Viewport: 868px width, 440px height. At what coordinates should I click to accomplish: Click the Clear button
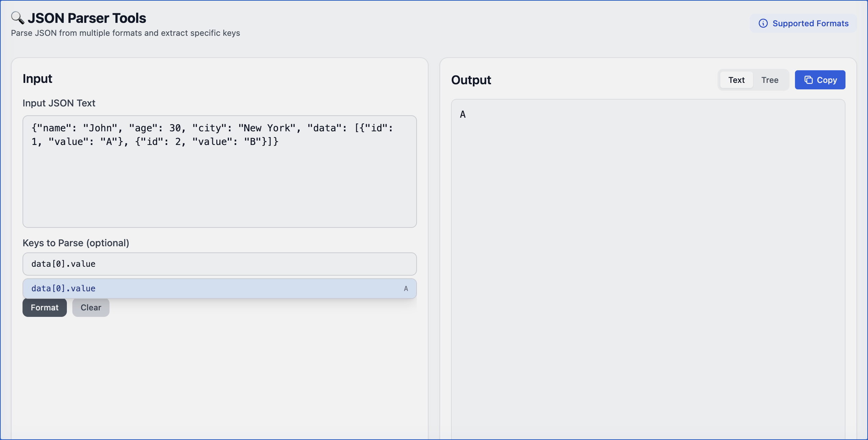pos(90,307)
